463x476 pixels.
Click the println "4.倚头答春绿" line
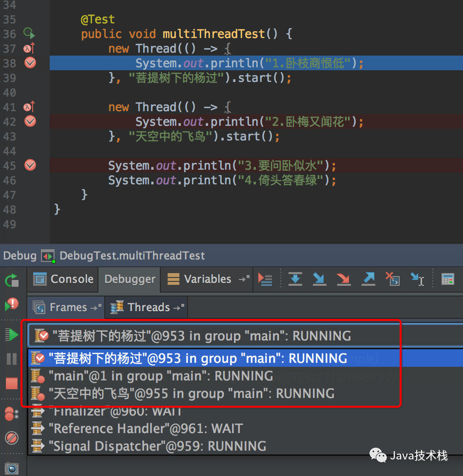(x=222, y=180)
